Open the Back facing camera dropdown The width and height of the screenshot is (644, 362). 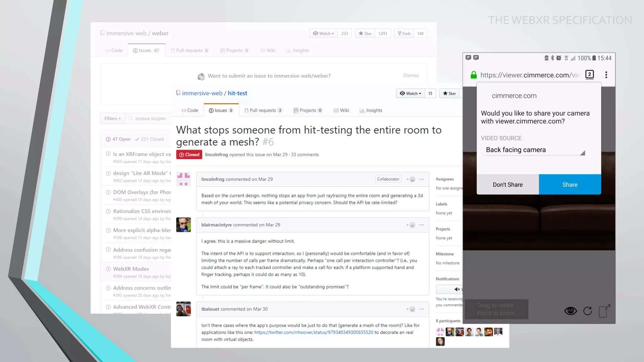[x=534, y=150]
